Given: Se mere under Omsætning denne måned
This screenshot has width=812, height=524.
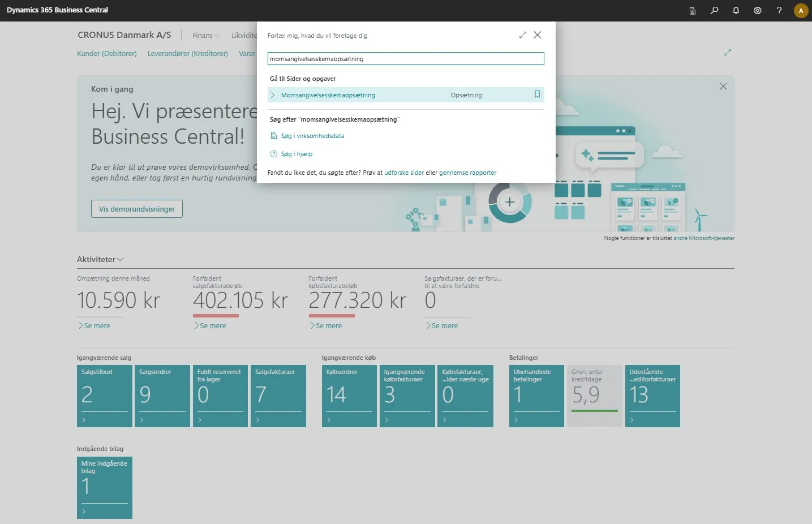Looking at the screenshot, I should tap(94, 326).
